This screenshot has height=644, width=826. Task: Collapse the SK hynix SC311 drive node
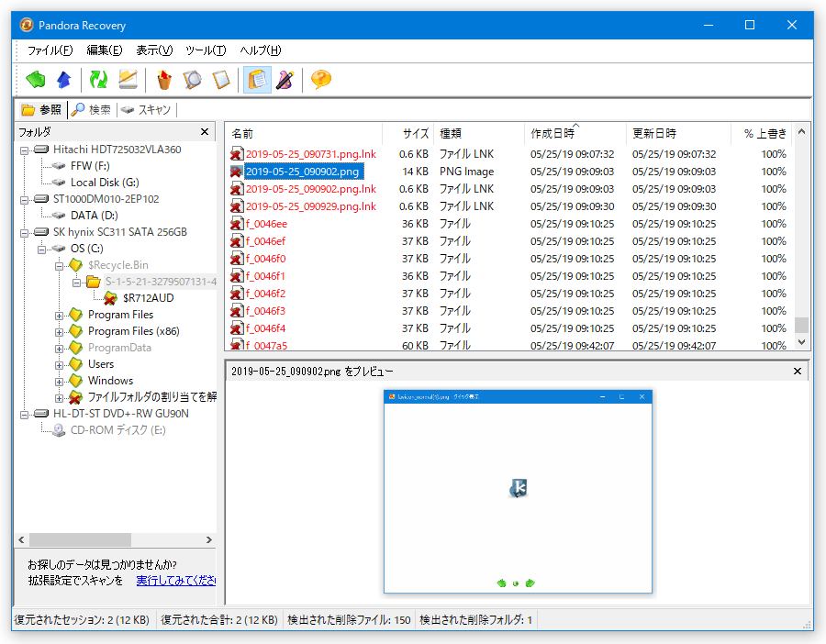pos(24,233)
